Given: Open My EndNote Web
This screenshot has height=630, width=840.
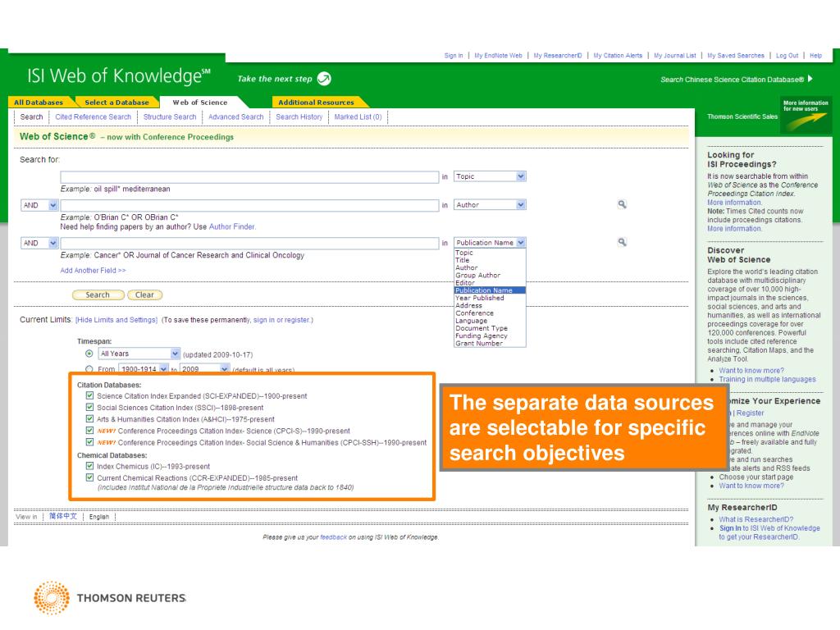Looking at the screenshot, I should [x=498, y=56].
